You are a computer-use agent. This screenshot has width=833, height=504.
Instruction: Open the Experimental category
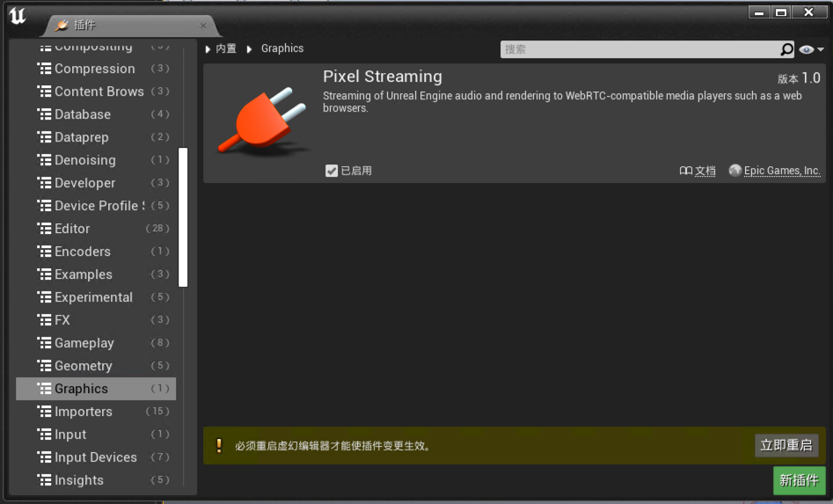[96, 297]
